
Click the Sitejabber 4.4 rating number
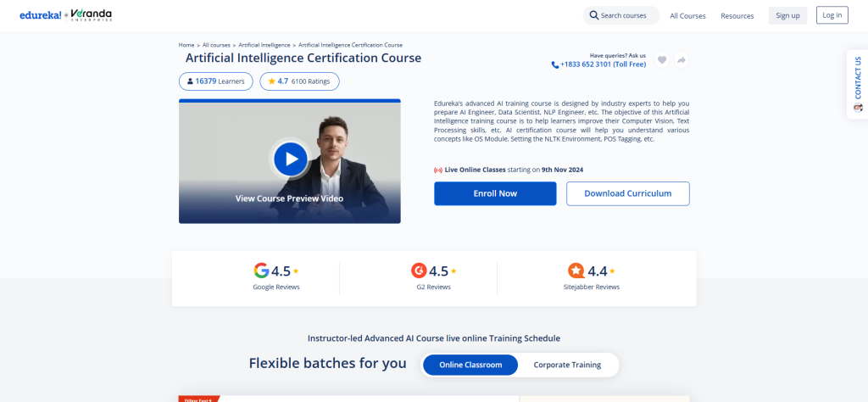tap(598, 271)
